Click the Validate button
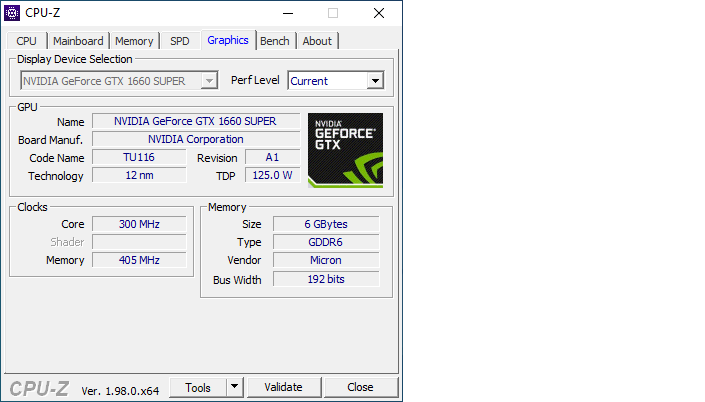This screenshot has height=402, width=705. tap(284, 387)
